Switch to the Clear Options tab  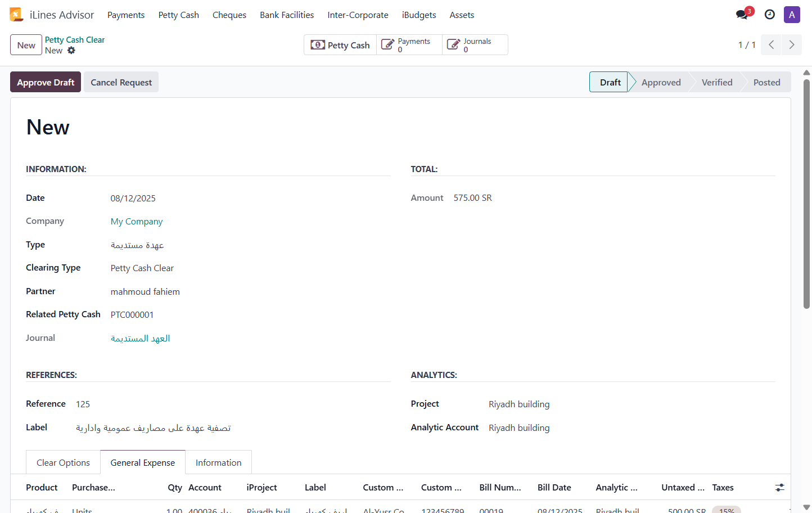[63, 462]
